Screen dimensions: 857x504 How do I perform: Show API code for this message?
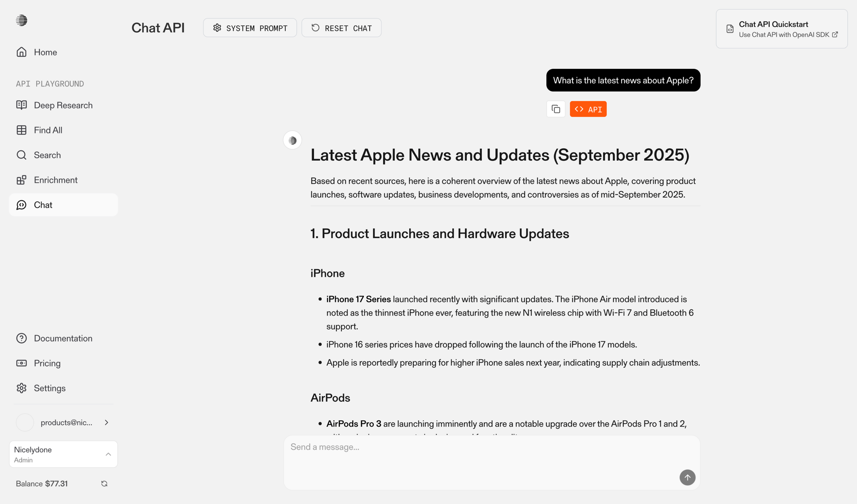[x=588, y=109]
